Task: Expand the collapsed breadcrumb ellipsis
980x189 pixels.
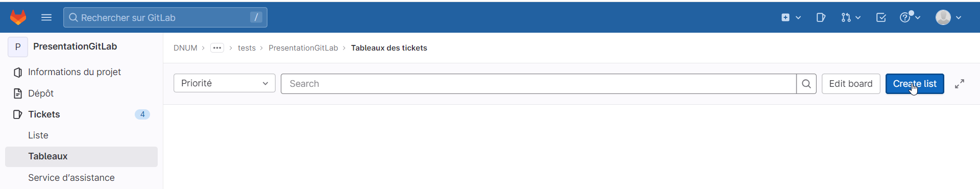Action: click(x=217, y=48)
